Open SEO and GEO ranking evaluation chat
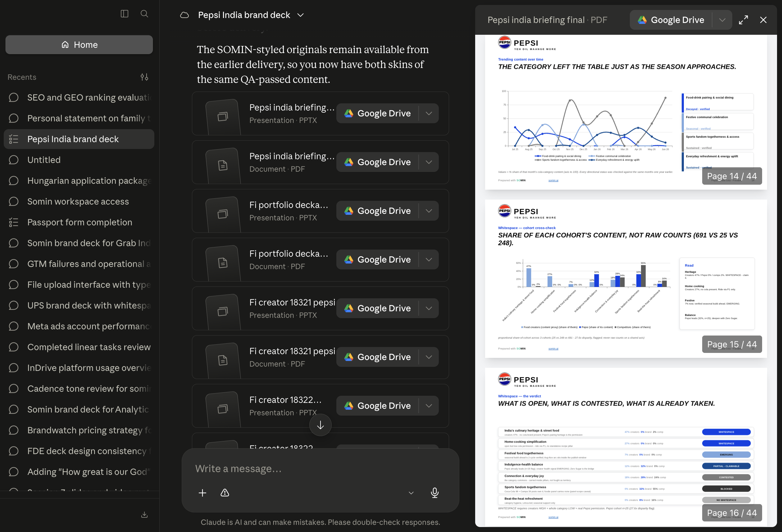Screen dimensions: 782x532 pyautogui.click(x=79, y=97)
